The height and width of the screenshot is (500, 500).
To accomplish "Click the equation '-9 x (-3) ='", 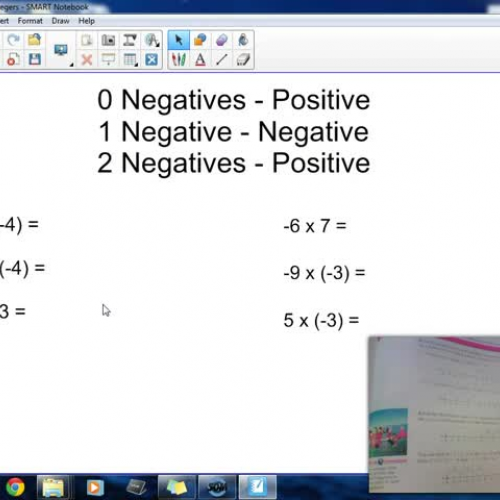I will coord(324,273).
